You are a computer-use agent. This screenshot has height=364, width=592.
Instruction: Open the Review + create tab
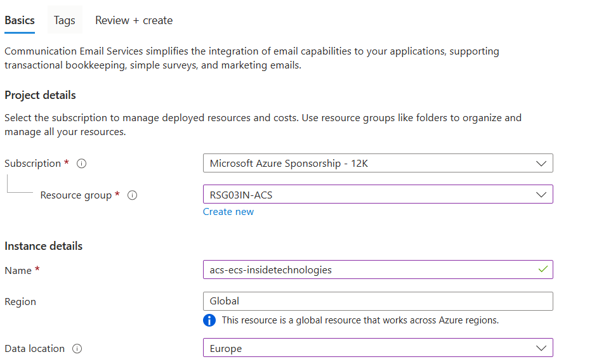point(134,20)
